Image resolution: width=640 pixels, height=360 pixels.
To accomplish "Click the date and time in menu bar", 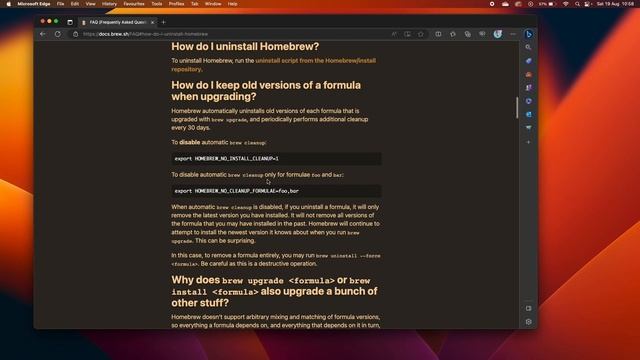I will pyautogui.click(x=615, y=4).
